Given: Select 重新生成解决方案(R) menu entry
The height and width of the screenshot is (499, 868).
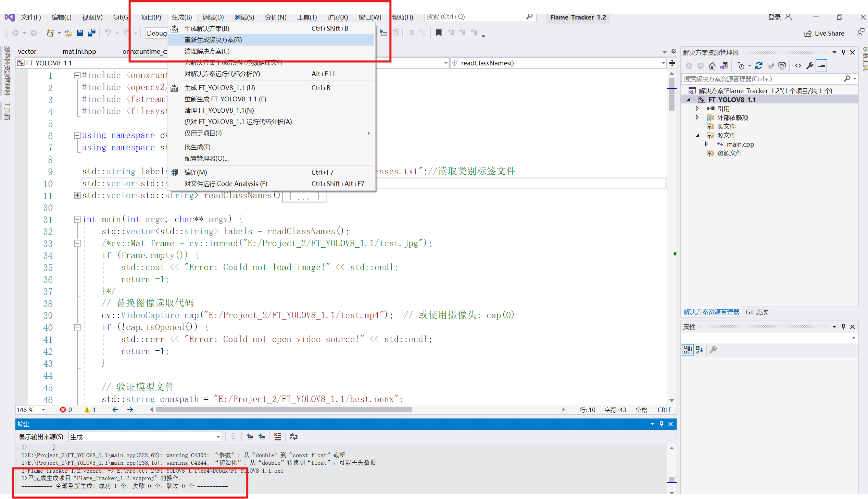Looking at the screenshot, I should pos(213,40).
